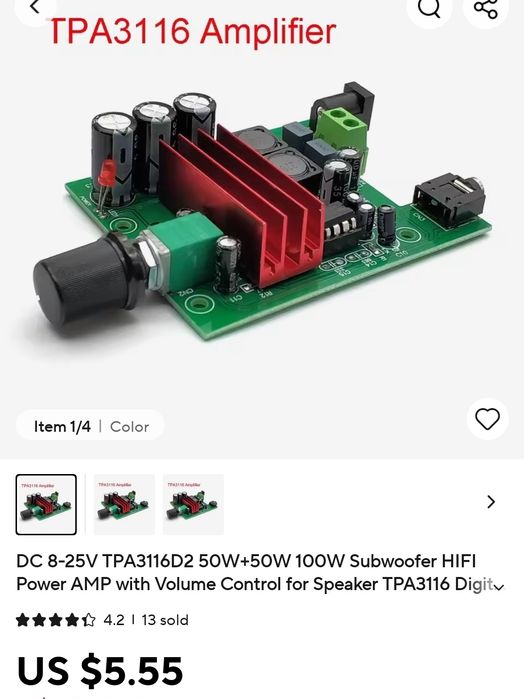Select the first highlighted product thumbnail

coord(46,505)
